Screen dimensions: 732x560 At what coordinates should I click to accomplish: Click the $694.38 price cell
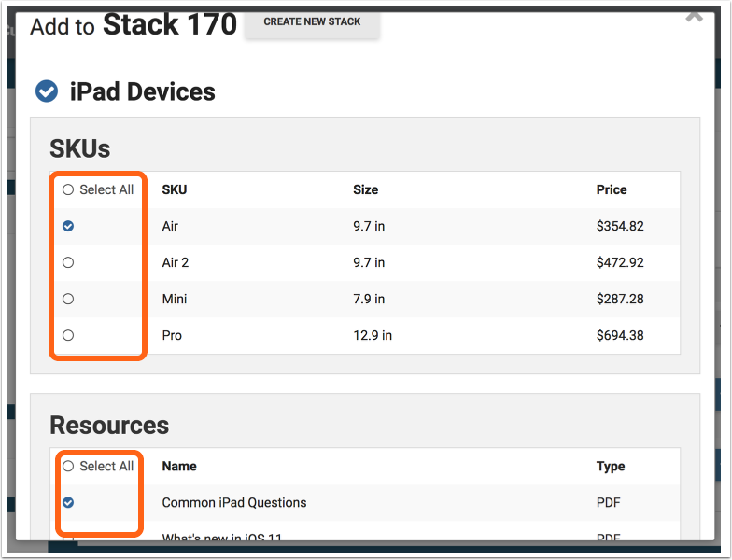(620, 335)
